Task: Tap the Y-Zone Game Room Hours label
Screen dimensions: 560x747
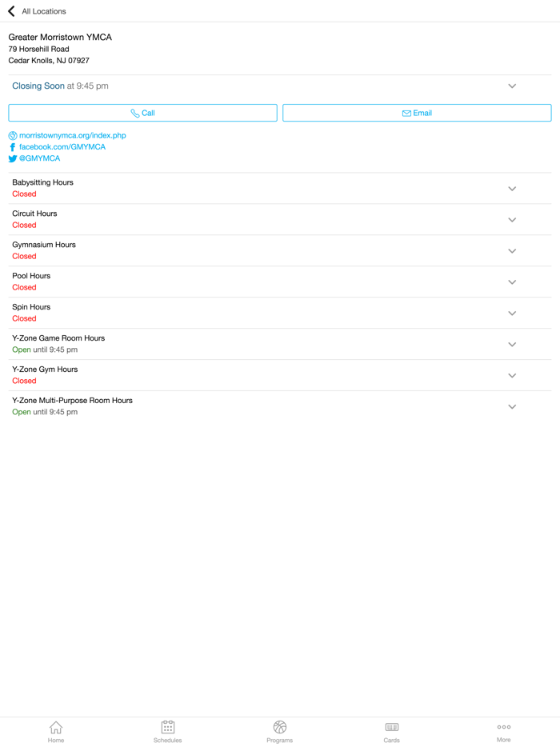Action: (x=58, y=338)
